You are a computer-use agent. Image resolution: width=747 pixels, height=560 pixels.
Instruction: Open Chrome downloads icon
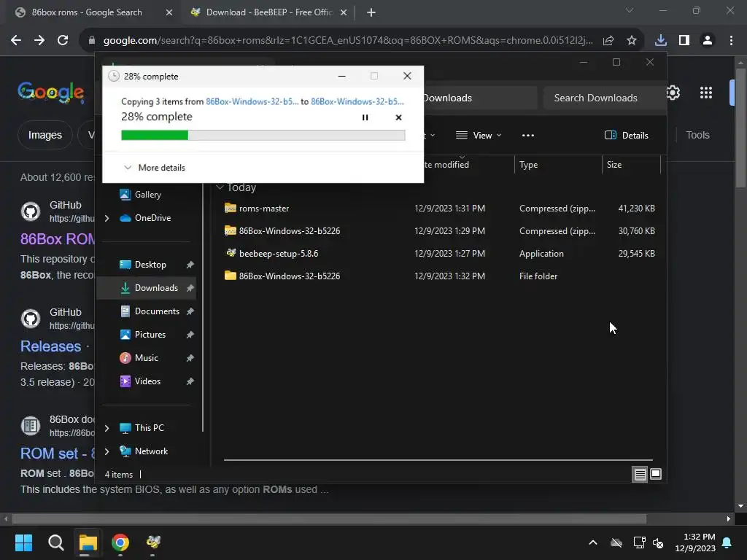click(661, 41)
